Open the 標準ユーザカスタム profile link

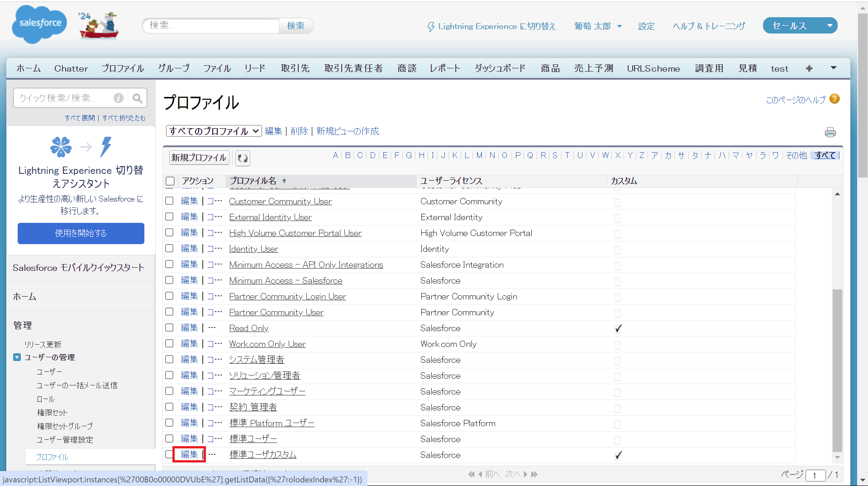(263, 454)
